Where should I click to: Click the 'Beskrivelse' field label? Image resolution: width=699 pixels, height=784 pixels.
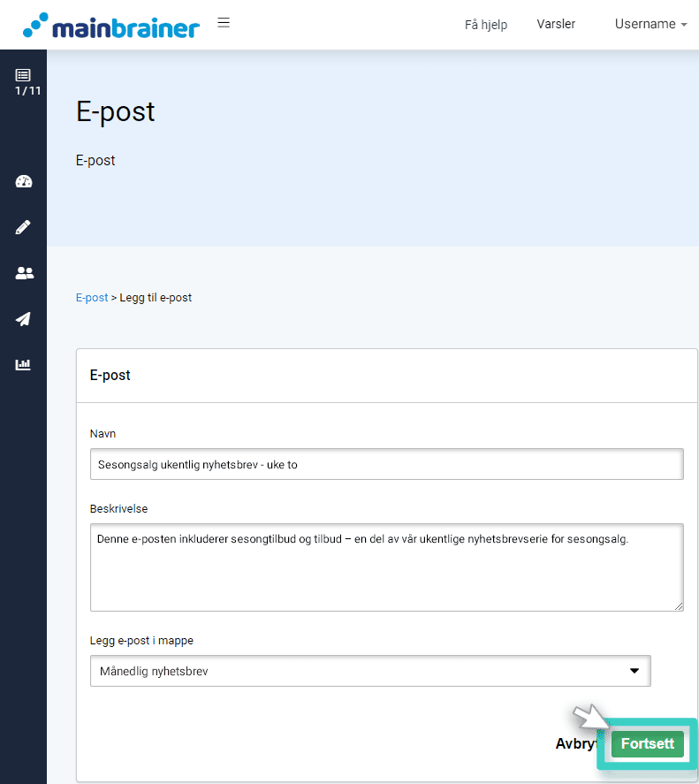coord(118,508)
